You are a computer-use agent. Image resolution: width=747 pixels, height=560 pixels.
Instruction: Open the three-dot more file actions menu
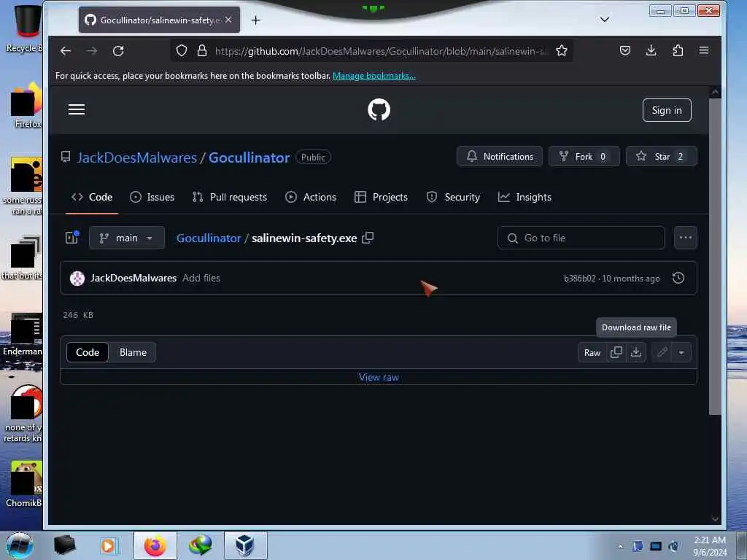tap(686, 238)
